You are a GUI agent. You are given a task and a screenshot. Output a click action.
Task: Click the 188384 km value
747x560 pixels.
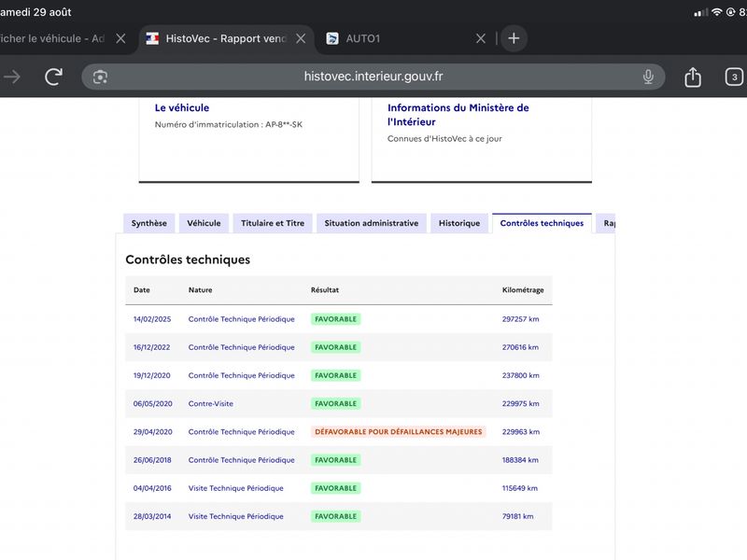(520, 460)
